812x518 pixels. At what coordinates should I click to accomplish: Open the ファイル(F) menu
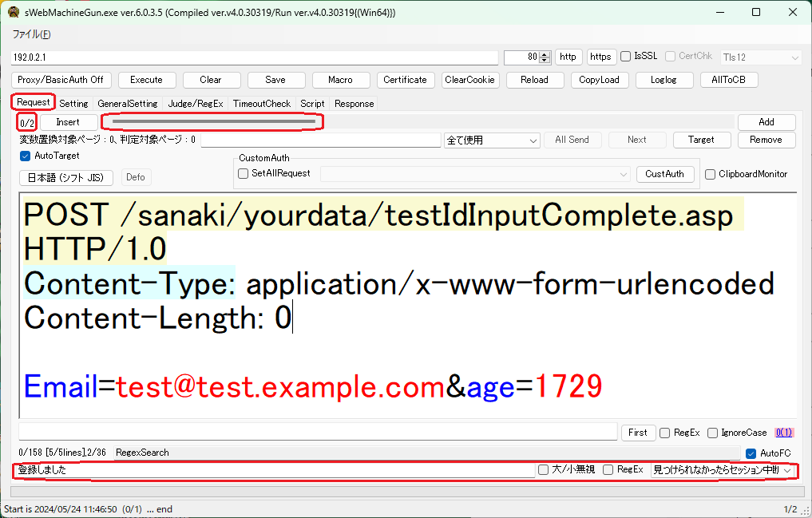point(32,34)
